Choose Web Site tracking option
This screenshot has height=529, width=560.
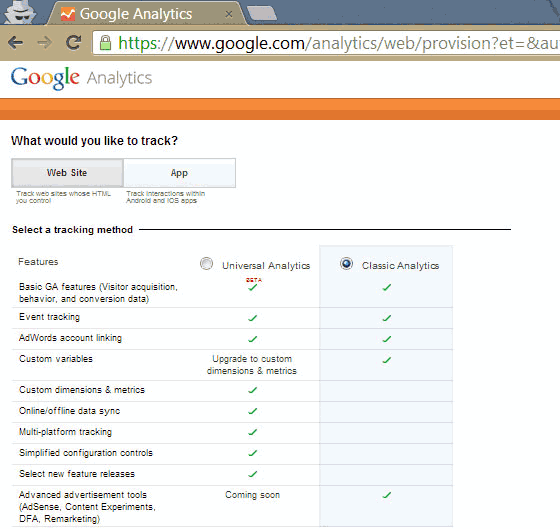tap(67, 173)
